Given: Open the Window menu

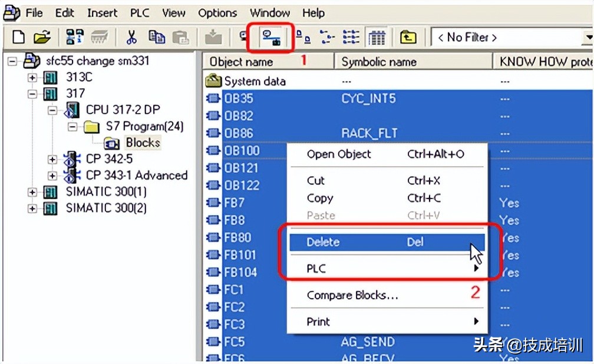Looking at the screenshot, I should point(270,13).
